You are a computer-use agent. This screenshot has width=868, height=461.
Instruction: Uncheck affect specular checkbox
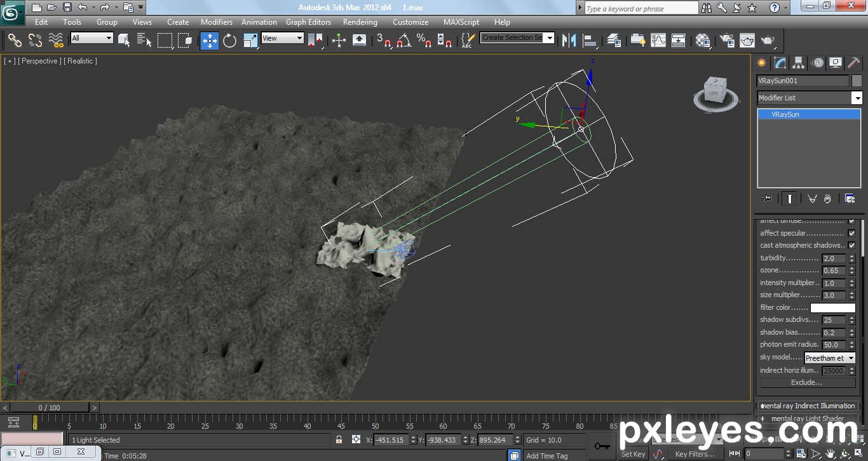851,233
